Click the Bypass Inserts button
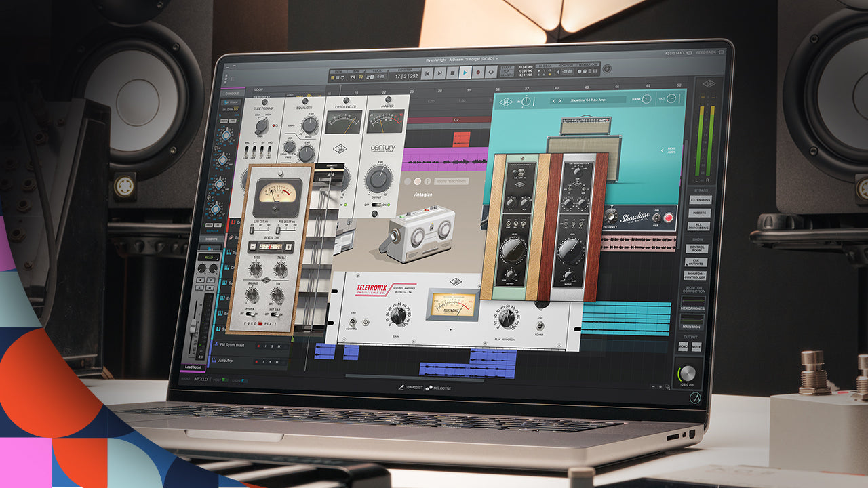868x488 pixels. coord(700,213)
